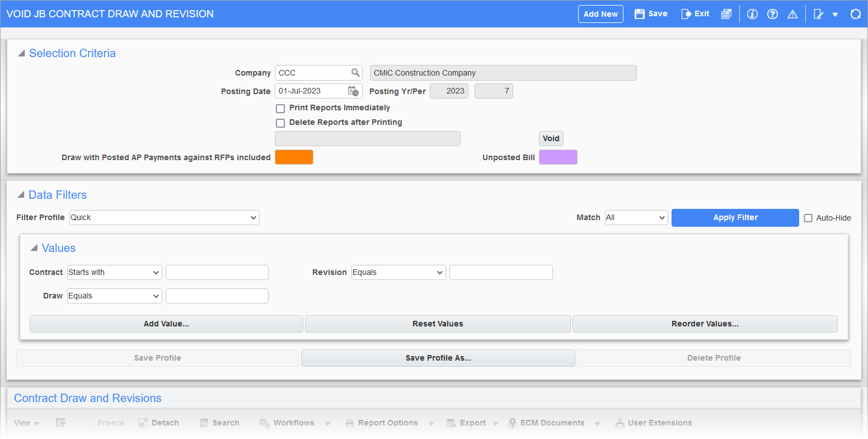This screenshot has height=439, width=868.
Task: Click the Revision value input field
Action: pos(501,272)
